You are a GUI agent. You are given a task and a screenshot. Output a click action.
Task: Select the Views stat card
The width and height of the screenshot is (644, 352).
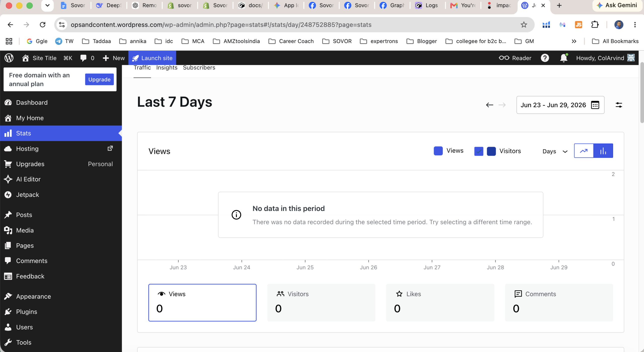202,303
